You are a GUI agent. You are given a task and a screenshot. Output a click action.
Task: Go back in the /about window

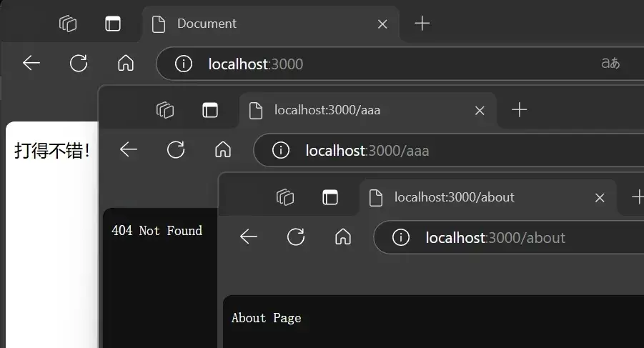(249, 237)
